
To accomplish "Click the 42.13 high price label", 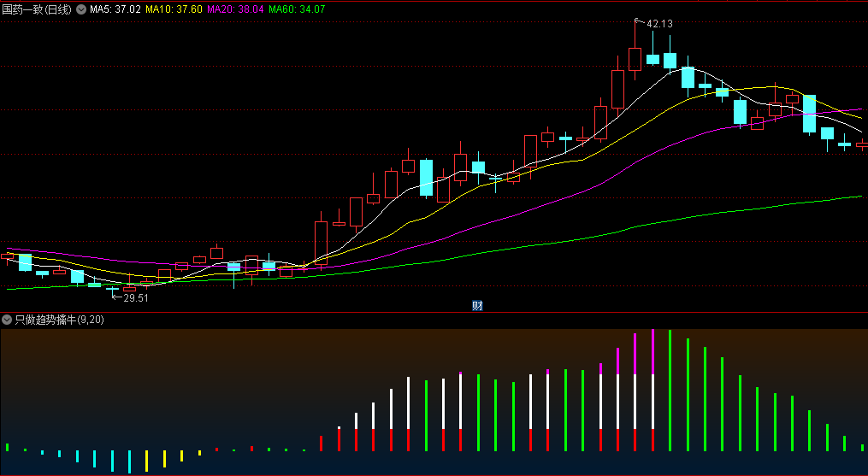I will coord(659,24).
